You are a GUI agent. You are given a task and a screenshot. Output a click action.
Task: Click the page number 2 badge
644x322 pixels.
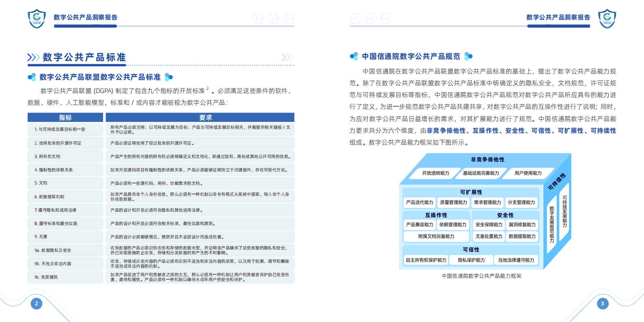coord(37,303)
